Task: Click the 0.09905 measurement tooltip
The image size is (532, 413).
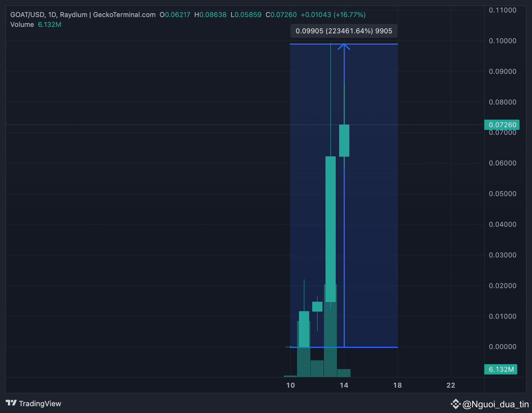Action: (344, 31)
